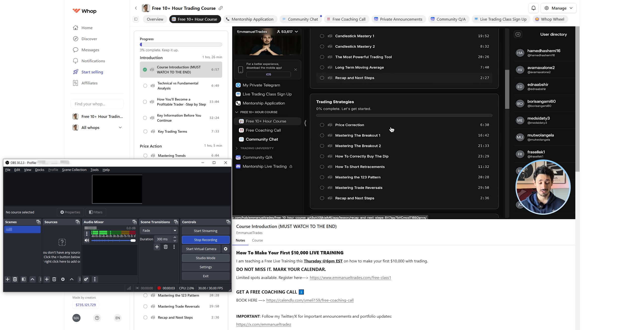Mark Mastering Trends lesson complete
644x330 pixels.
pyautogui.click(x=145, y=156)
